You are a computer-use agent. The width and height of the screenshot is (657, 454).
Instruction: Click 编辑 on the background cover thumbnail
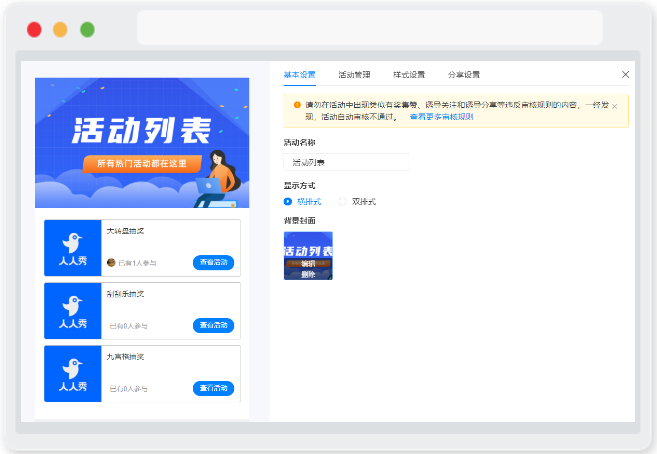pos(308,263)
